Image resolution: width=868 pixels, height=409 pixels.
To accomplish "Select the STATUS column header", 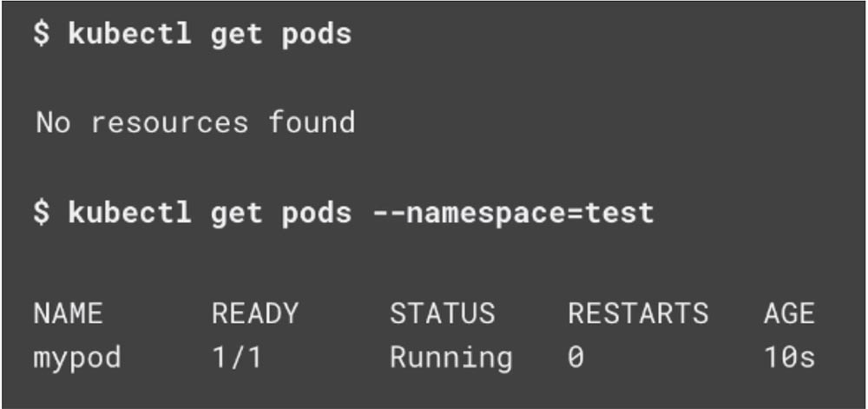I will [x=442, y=313].
